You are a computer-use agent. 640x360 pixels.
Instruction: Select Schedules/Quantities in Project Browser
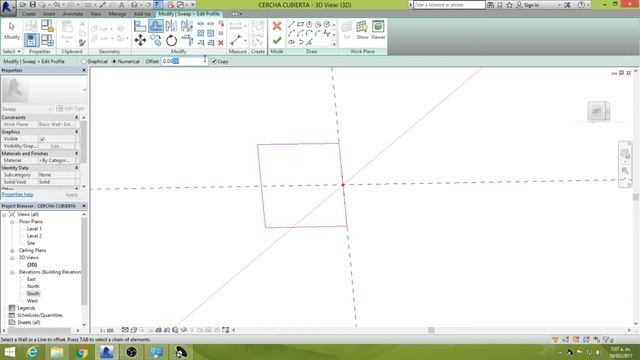click(x=40, y=316)
